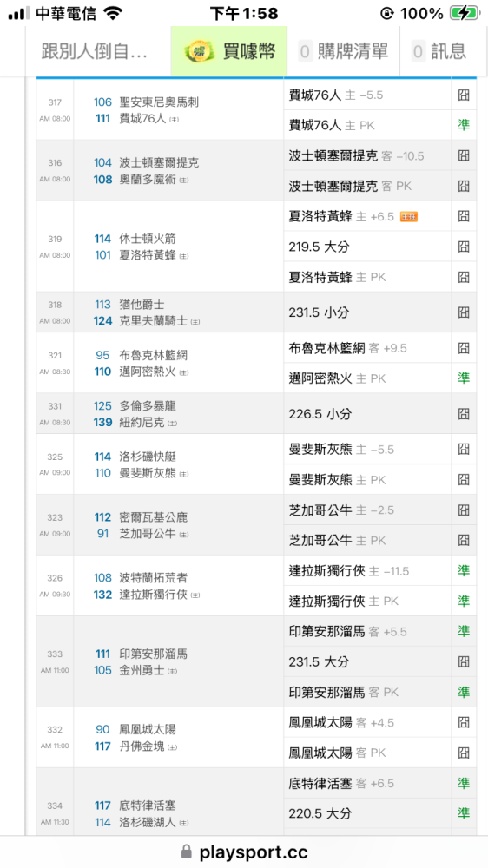Select 費城76人 主 -5.5 pick
Viewport: 488px width, 868px height.
368,95
